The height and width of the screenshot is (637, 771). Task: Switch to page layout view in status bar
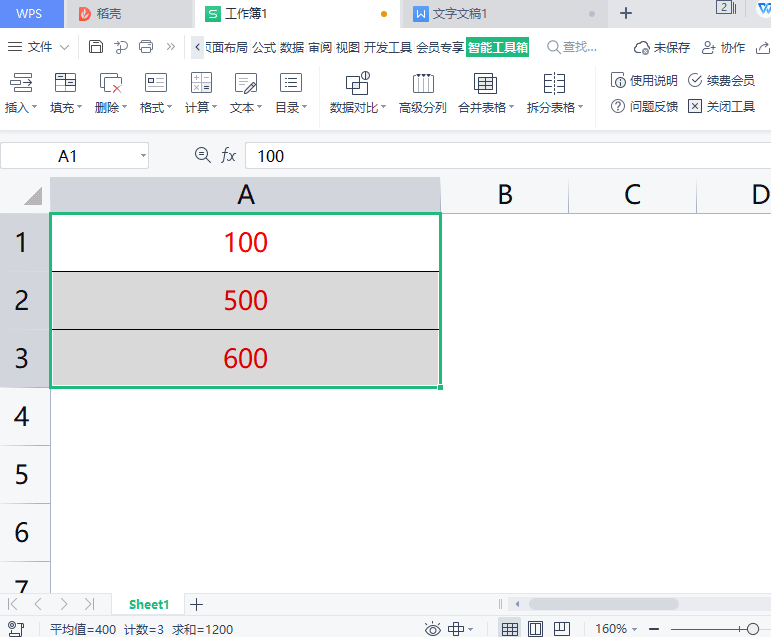(536, 629)
